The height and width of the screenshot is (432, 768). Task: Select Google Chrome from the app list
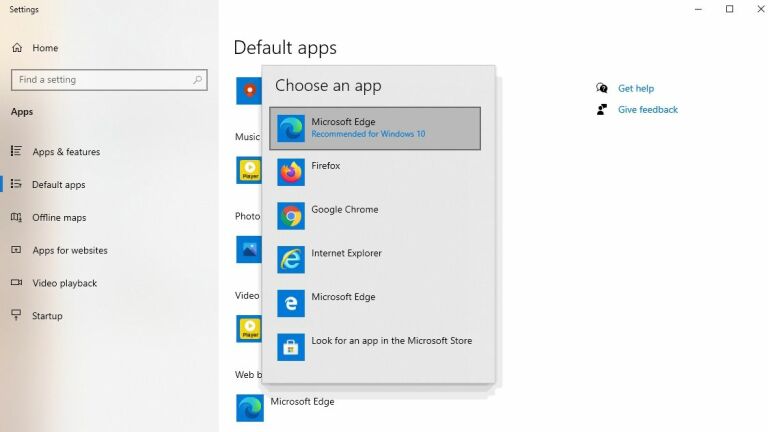pos(375,216)
